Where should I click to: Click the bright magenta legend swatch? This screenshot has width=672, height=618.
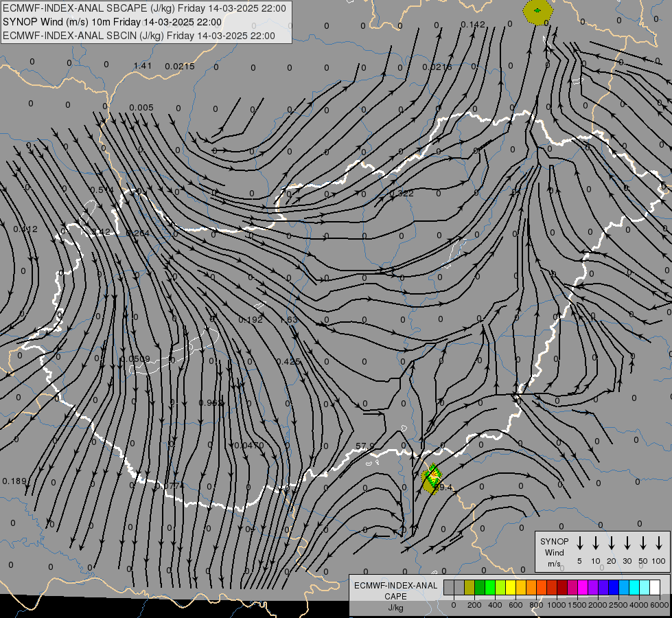583,588
